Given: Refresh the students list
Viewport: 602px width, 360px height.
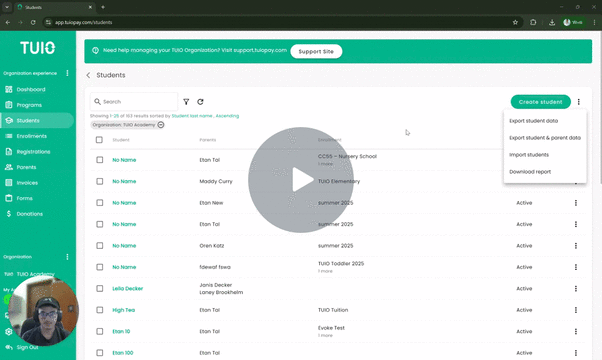Looking at the screenshot, I should click(200, 102).
